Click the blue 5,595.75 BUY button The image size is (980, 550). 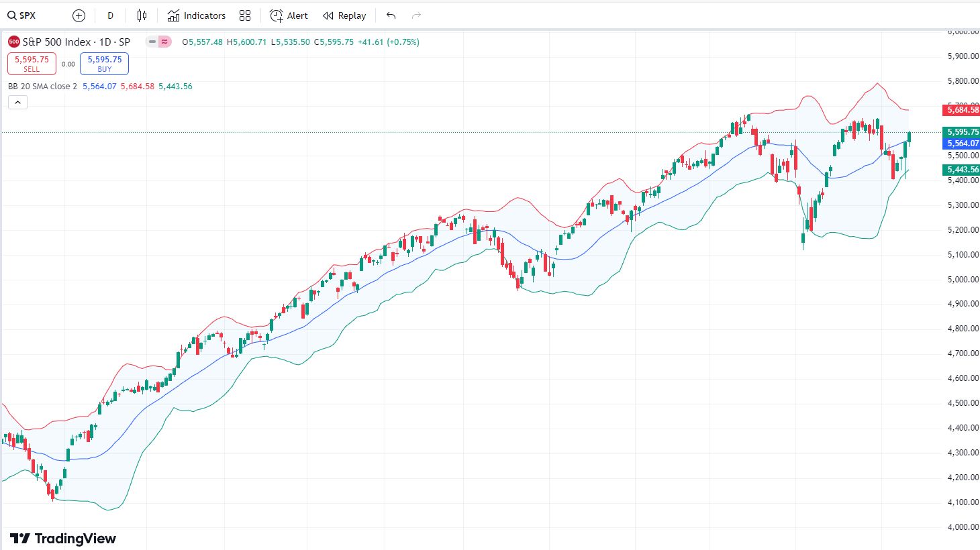[105, 64]
